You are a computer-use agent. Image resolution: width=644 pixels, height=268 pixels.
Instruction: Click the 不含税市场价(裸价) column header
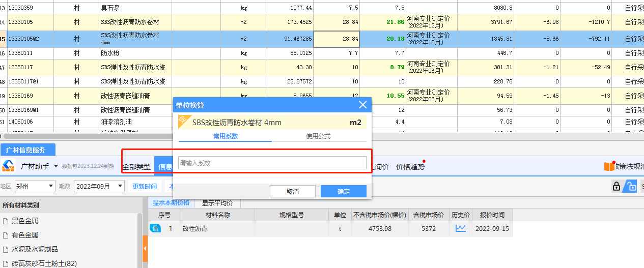[x=379, y=215]
